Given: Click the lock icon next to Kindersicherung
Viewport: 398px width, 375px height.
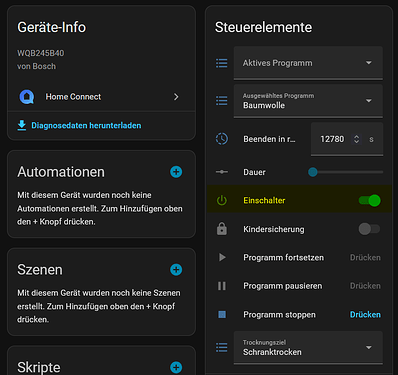Looking at the screenshot, I should point(222,229).
